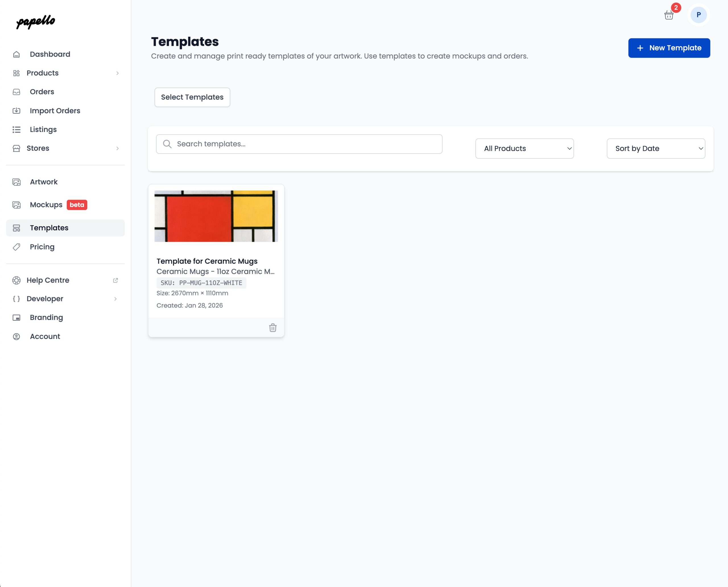728x587 pixels.
Task: Expand the Products submenu
Action: [x=117, y=73]
